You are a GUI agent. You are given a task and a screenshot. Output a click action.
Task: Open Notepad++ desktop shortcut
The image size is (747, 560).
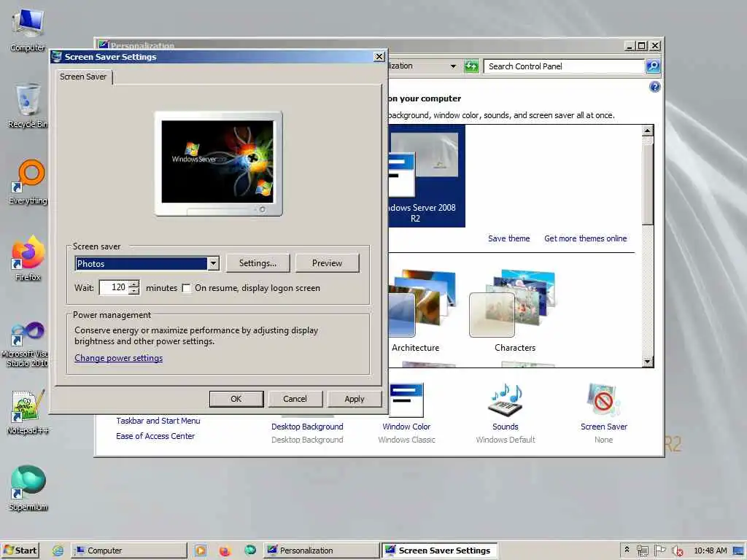(28, 412)
